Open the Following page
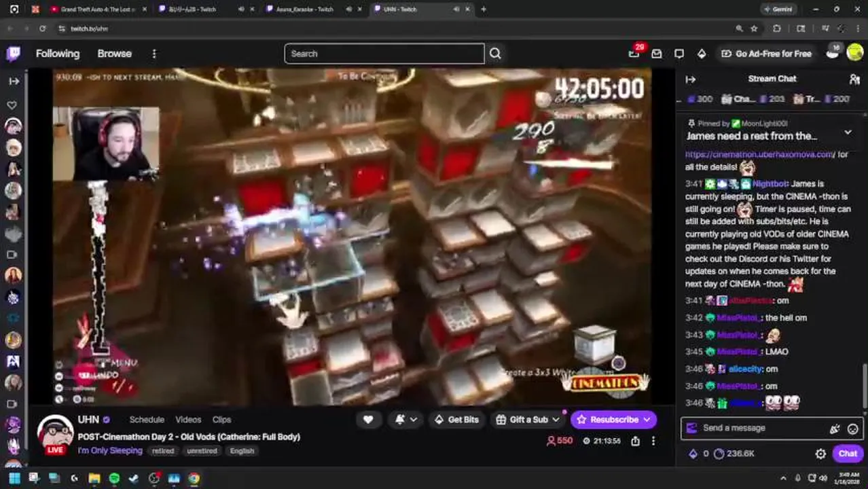Image resolution: width=868 pixels, height=489 pixels. click(x=58, y=54)
